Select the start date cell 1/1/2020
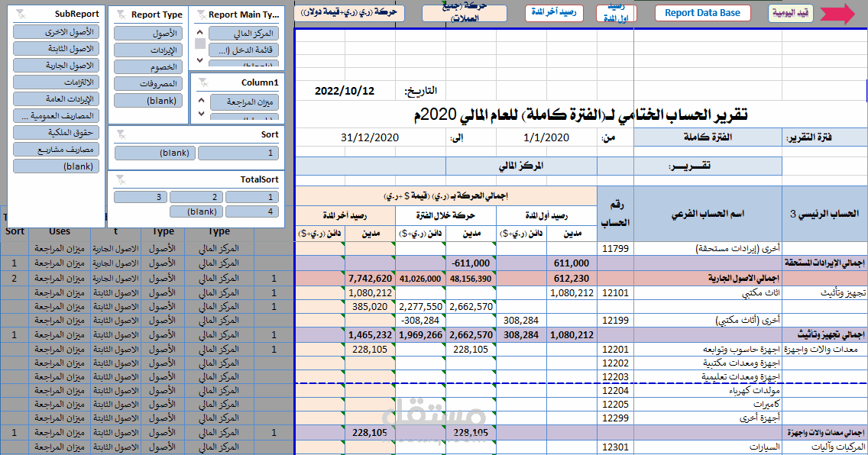Screen dimensions: 868x455 click(x=546, y=137)
